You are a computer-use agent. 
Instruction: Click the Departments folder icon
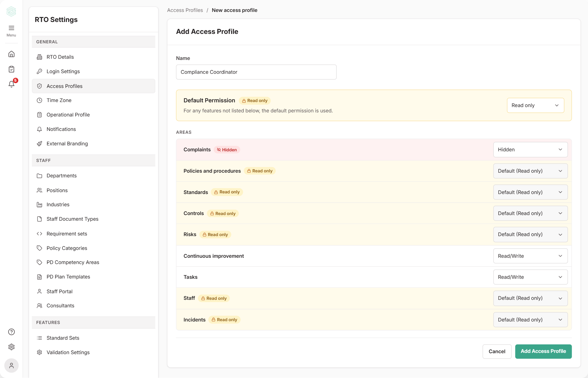[39, 175]
